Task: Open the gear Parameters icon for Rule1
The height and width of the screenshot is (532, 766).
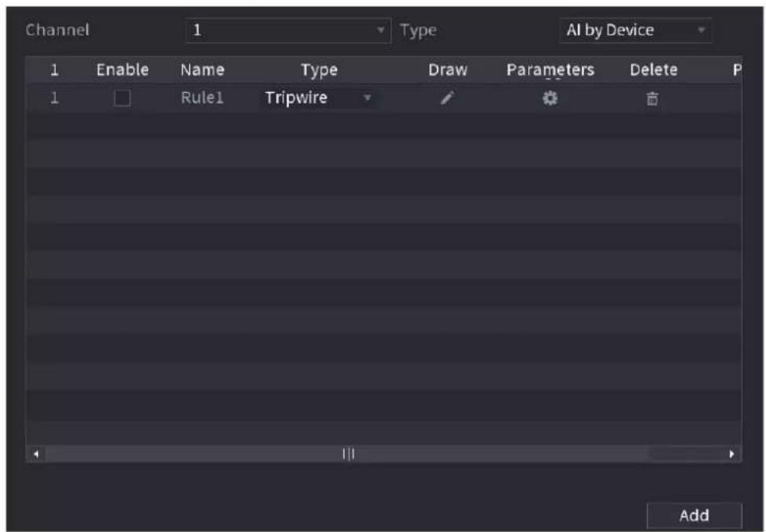Action: pos(550,98)
